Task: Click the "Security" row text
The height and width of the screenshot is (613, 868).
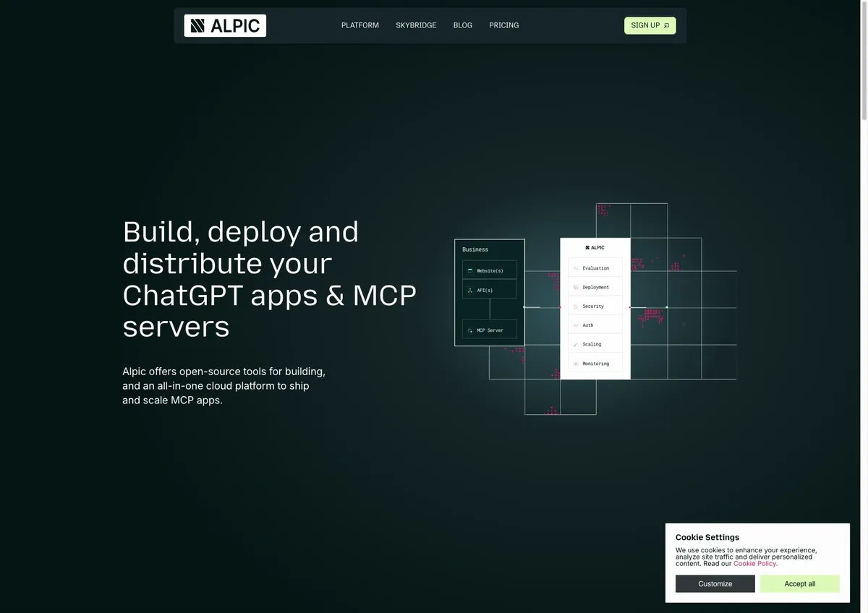Action: pyautogui.click(x=593, y=306)
